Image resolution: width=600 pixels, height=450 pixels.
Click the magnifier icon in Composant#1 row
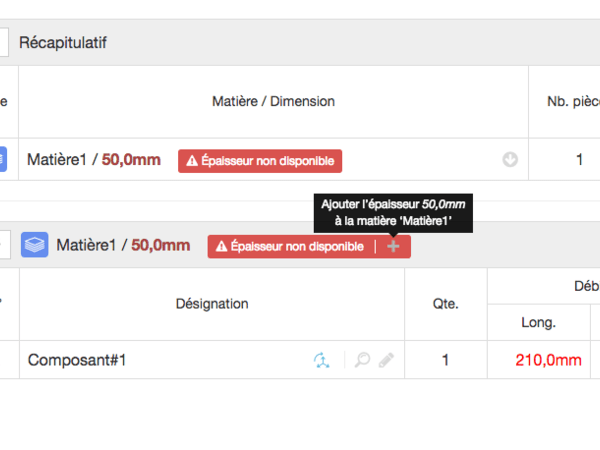363,360
